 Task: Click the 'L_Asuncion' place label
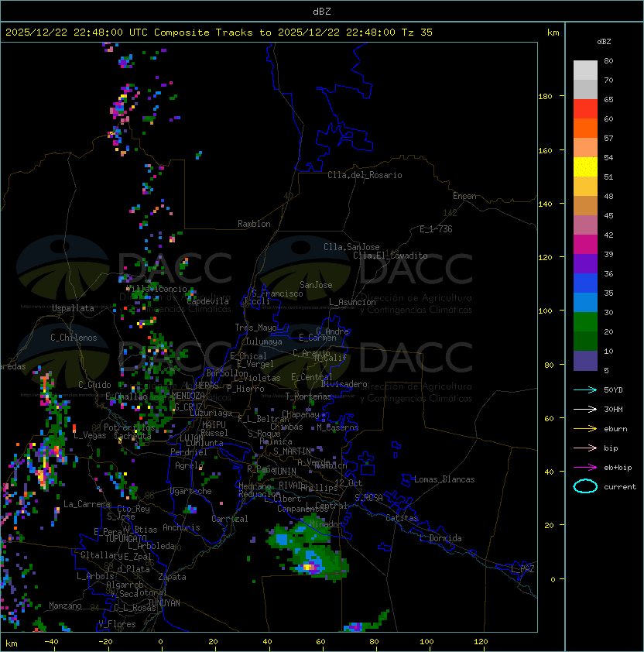tap(352, 302)
